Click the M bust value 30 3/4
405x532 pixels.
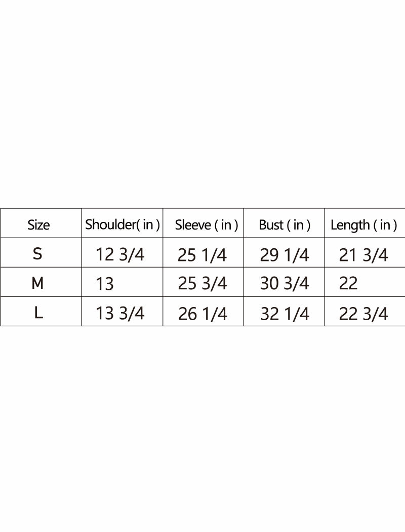pos(284,284)
